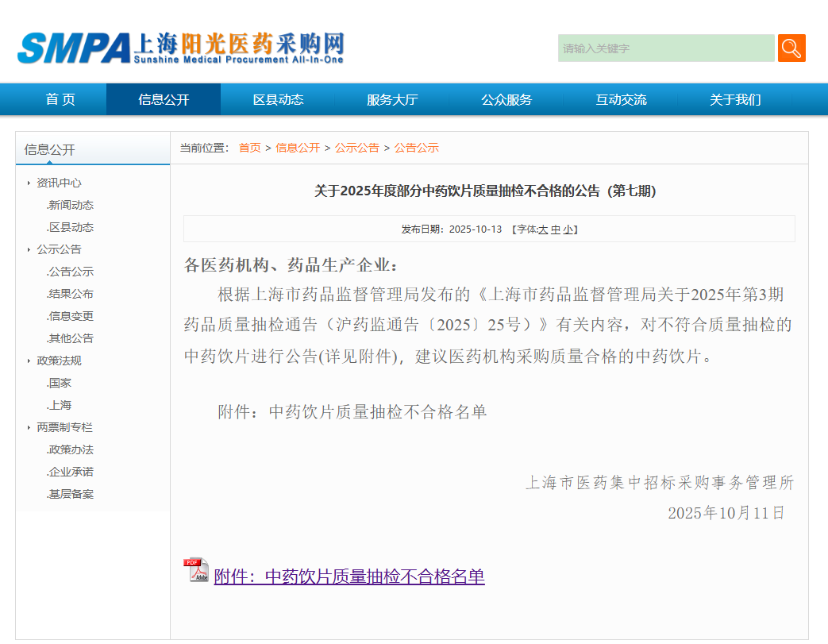Open 关于我们 in the navigation bar
828x644 pixels.
point(734,99)
